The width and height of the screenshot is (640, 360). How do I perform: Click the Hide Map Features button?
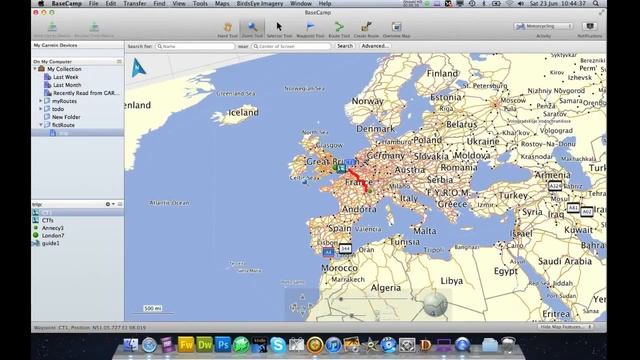coord(565,327)
